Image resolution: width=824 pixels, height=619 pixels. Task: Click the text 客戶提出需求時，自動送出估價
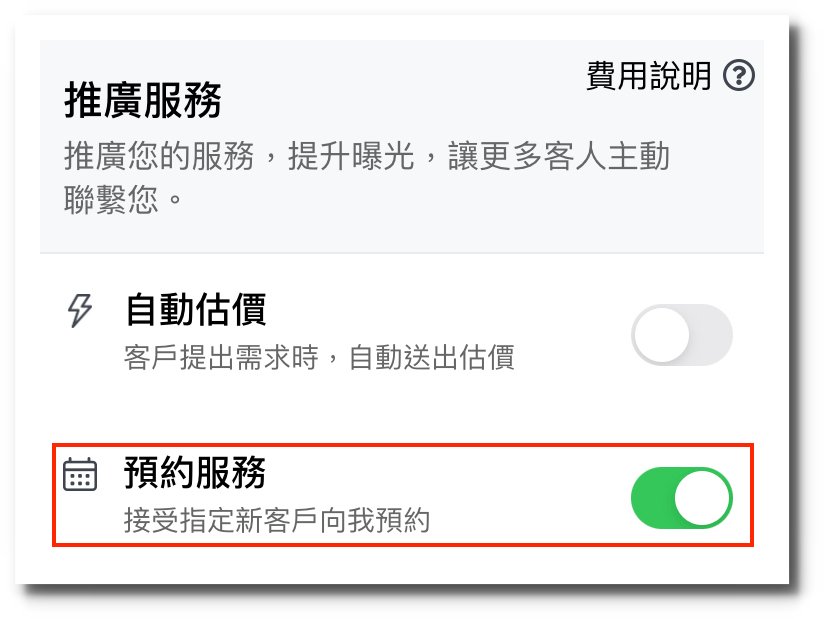click(x=319, y=357)
